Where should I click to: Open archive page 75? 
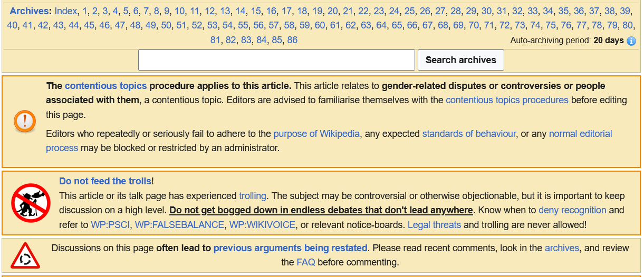pyautogui.click(x=551, y=25)
